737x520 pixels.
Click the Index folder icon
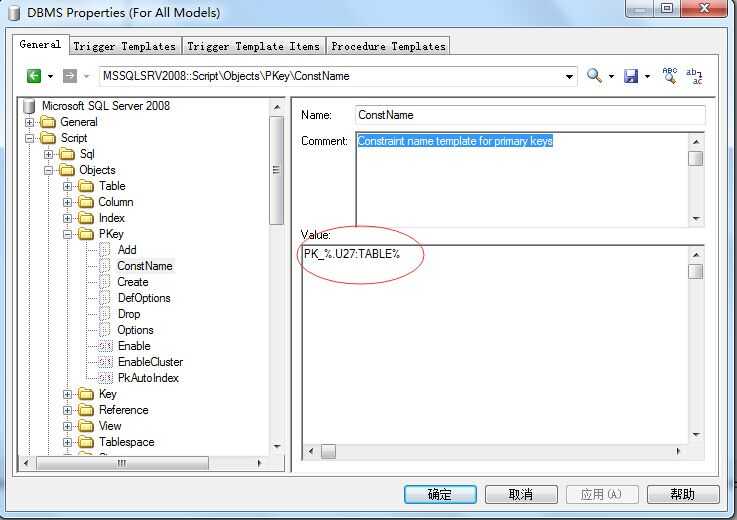click(x=86, y=218)
